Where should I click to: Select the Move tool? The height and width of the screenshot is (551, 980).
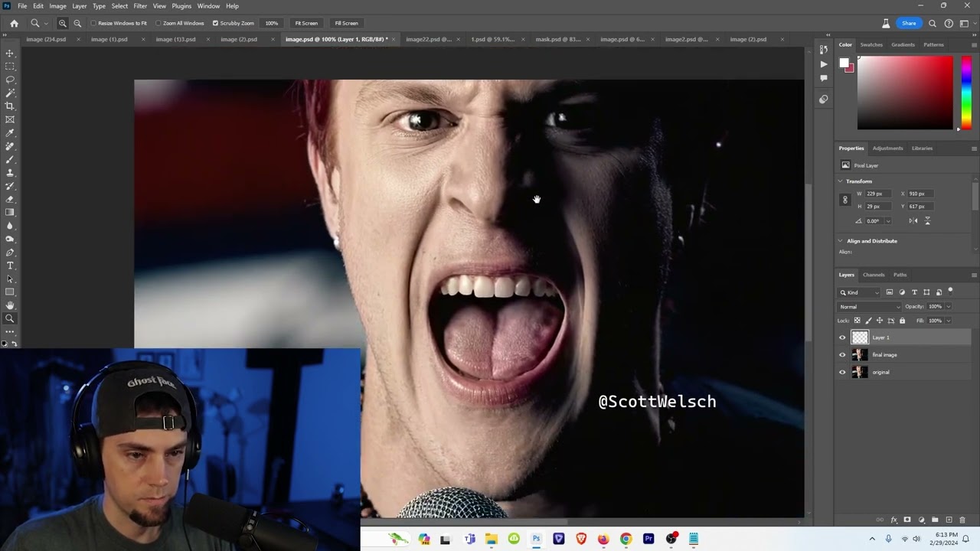tap(10, 54)
